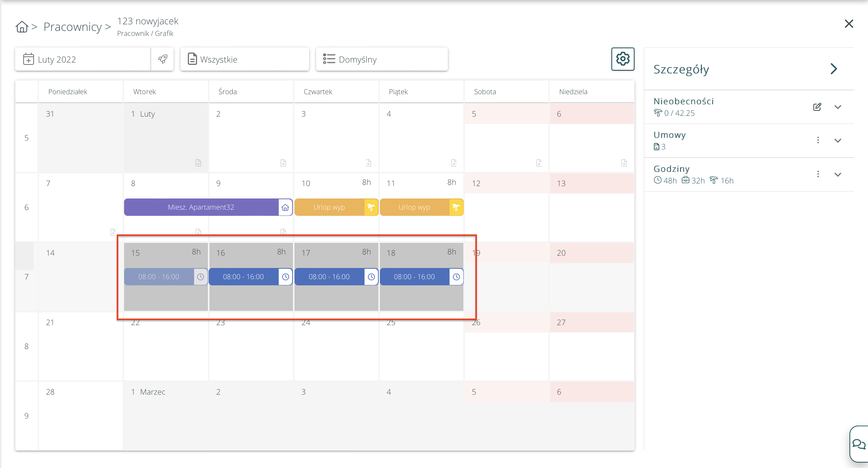Open the Umowy three-dot menu
The height and width of the screenshot is (468, 868).
point(818,140)
